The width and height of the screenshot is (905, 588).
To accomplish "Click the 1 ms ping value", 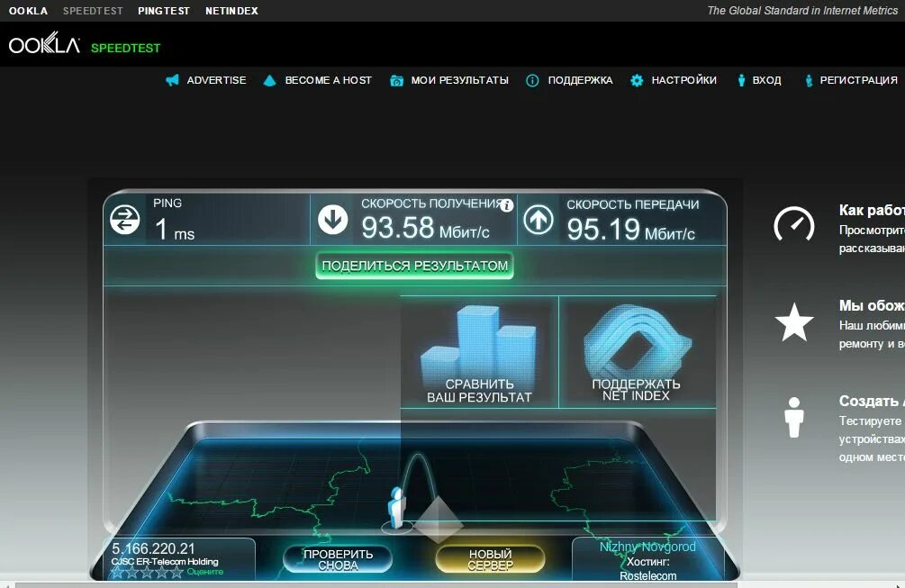I will tap(175, 229).
